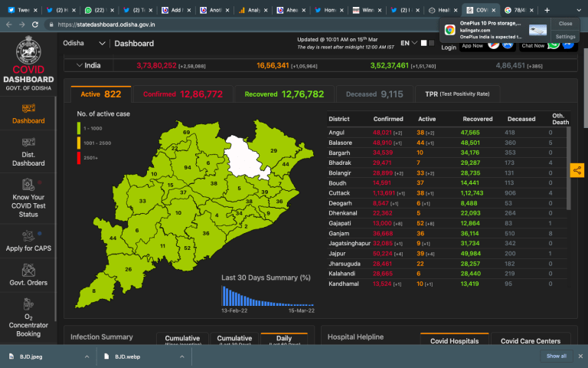Open BJD.webp download file icon
The width and height of the screenshot is (588, 368).
tap(106, 356)
